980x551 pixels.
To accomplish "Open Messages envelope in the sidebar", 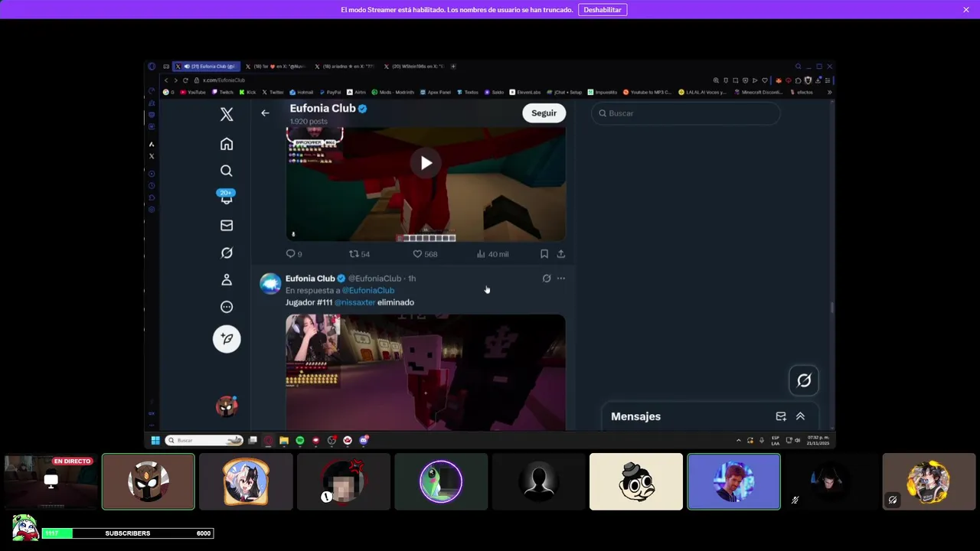I will point(227,226).
